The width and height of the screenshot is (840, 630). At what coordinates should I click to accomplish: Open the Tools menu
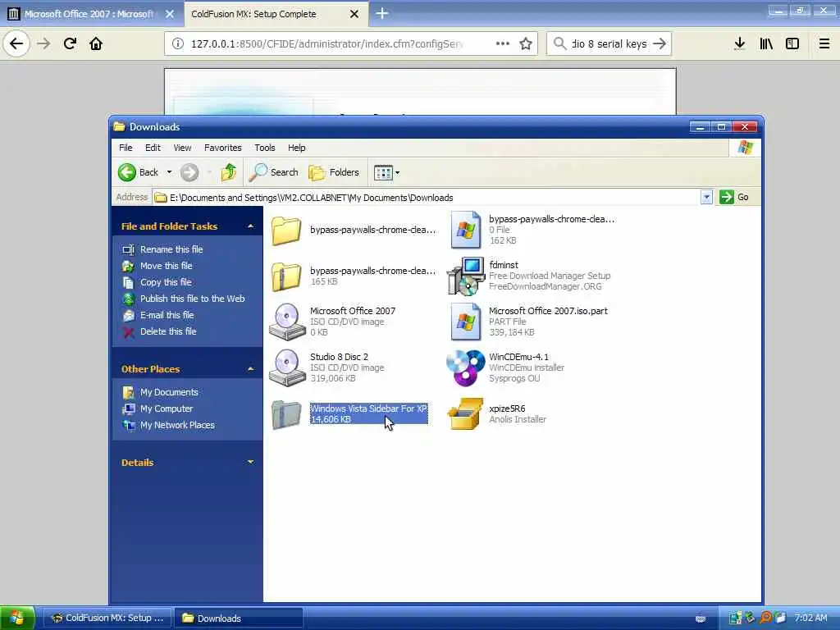265,148
